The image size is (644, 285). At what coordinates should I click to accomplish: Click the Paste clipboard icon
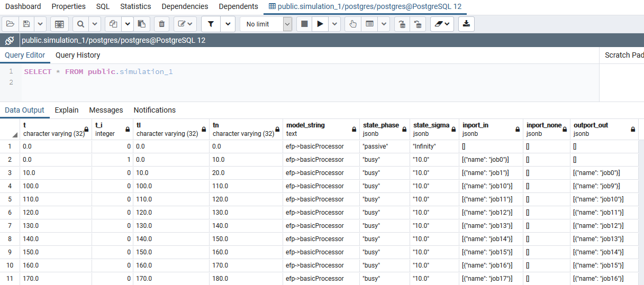141,24
